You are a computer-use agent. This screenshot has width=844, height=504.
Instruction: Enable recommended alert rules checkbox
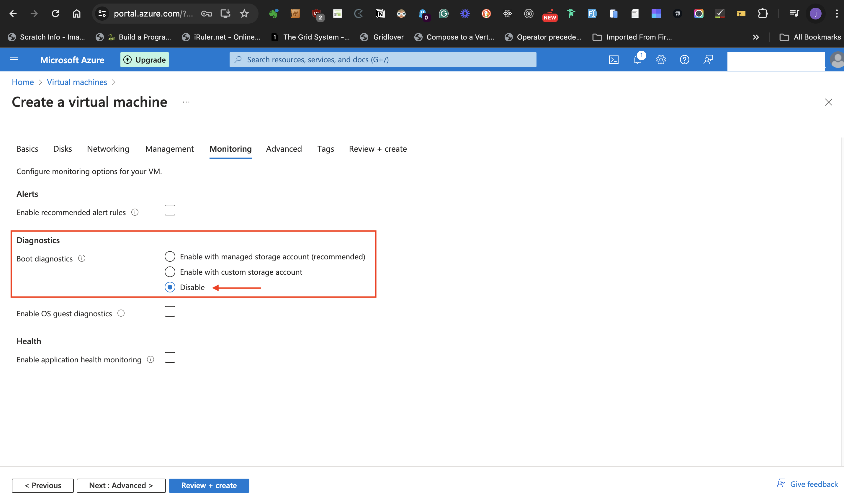(x=170, y=210)
